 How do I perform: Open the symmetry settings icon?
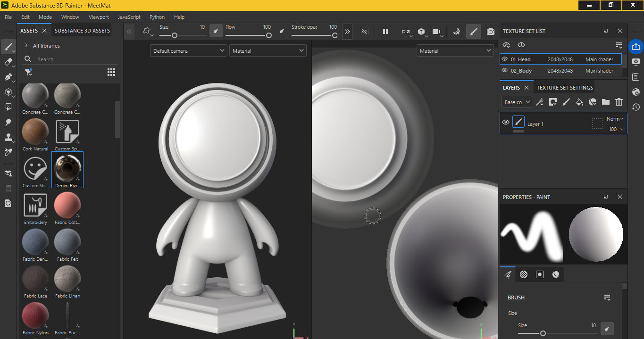point(406,32)
